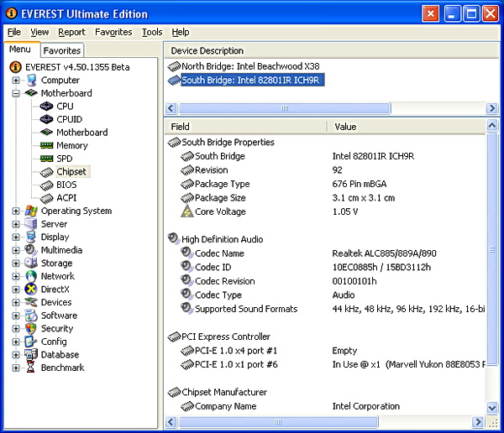Switch to the Favorites tab
The image size is (504, 433).
tap(62, 50)
